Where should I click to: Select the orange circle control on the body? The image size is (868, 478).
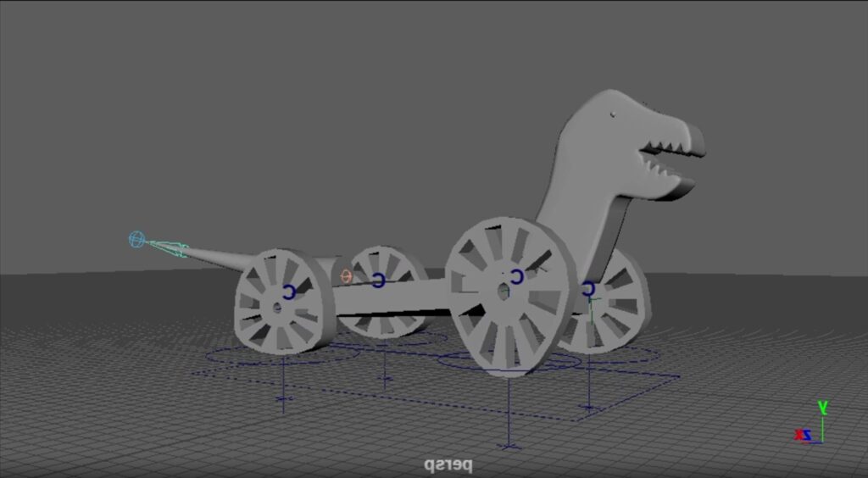coord(346,276)
